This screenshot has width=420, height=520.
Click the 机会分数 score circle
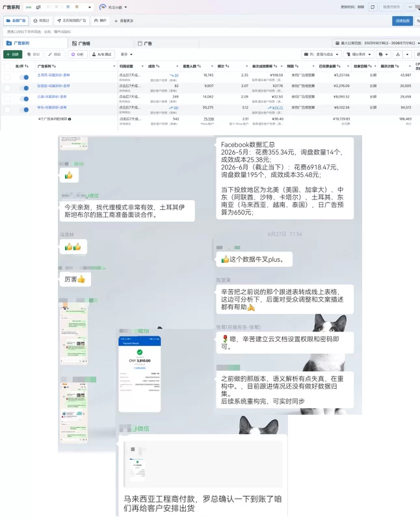[103, 7]
